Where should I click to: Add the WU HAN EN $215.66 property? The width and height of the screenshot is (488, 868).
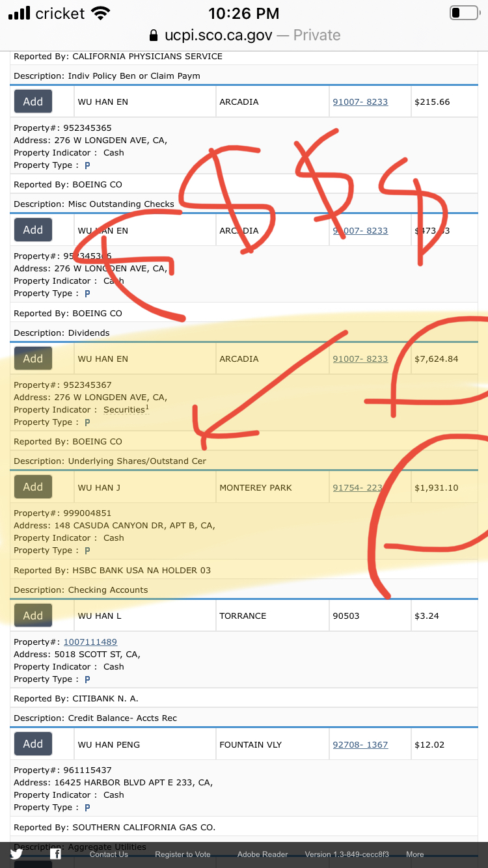tap(33, 102)
